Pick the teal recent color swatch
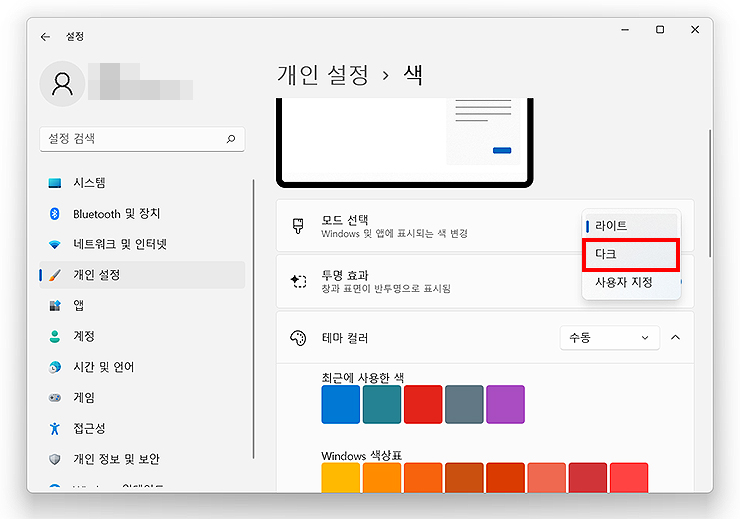 pos(382,404)
